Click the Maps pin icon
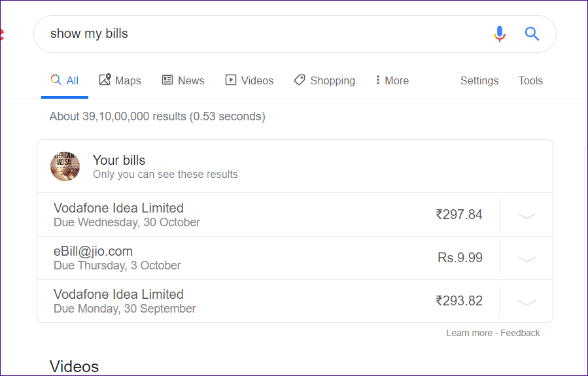 tap(105, 80)
